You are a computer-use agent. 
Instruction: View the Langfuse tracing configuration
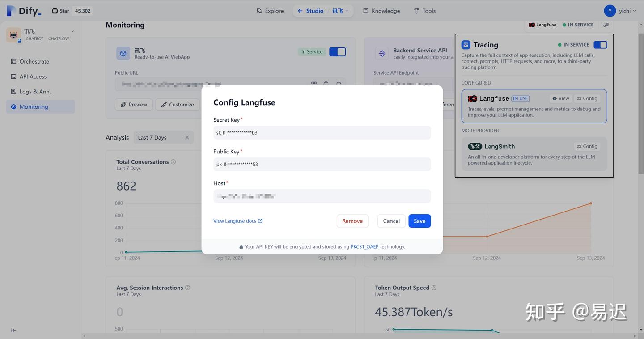tap(561, 98)
